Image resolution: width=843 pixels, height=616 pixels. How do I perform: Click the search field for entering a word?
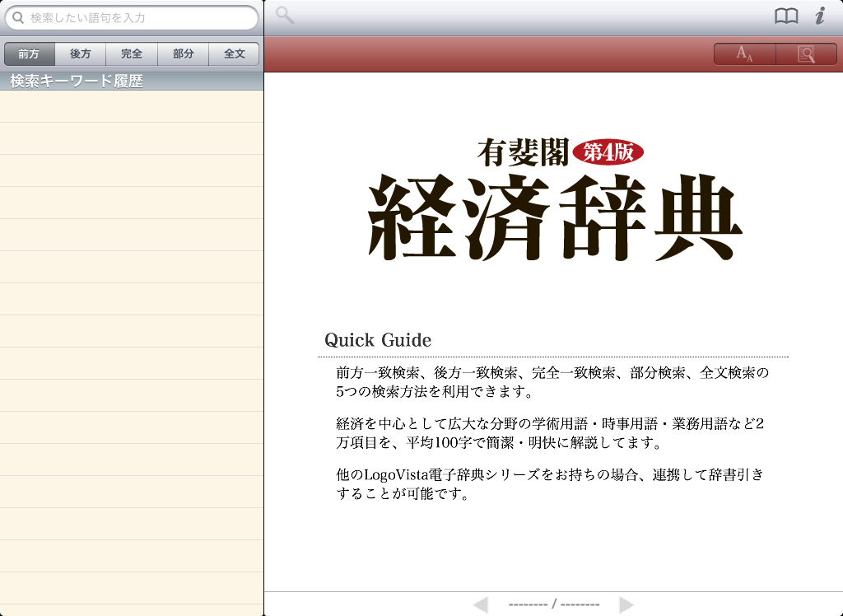(140, 17)
